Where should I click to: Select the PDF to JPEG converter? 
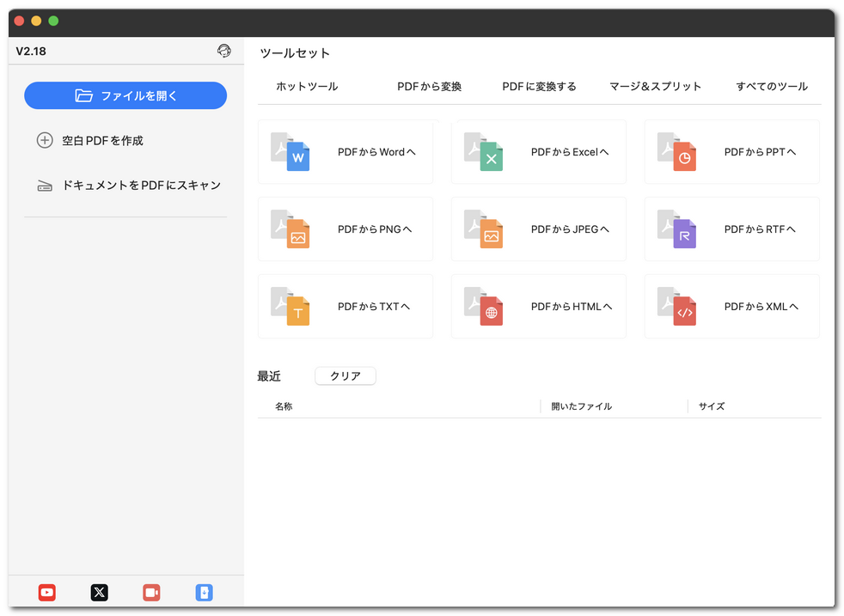538,229
